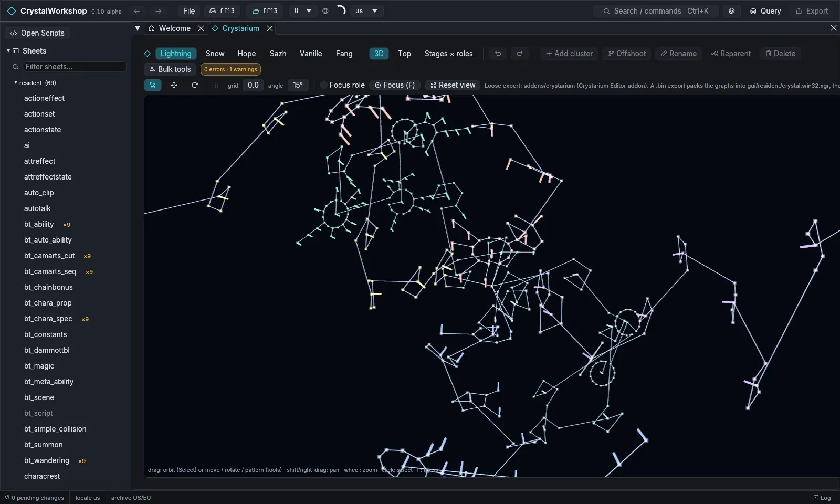Switch to Stages × roles view
Screen dimensions: 840x504
(448, 54)
